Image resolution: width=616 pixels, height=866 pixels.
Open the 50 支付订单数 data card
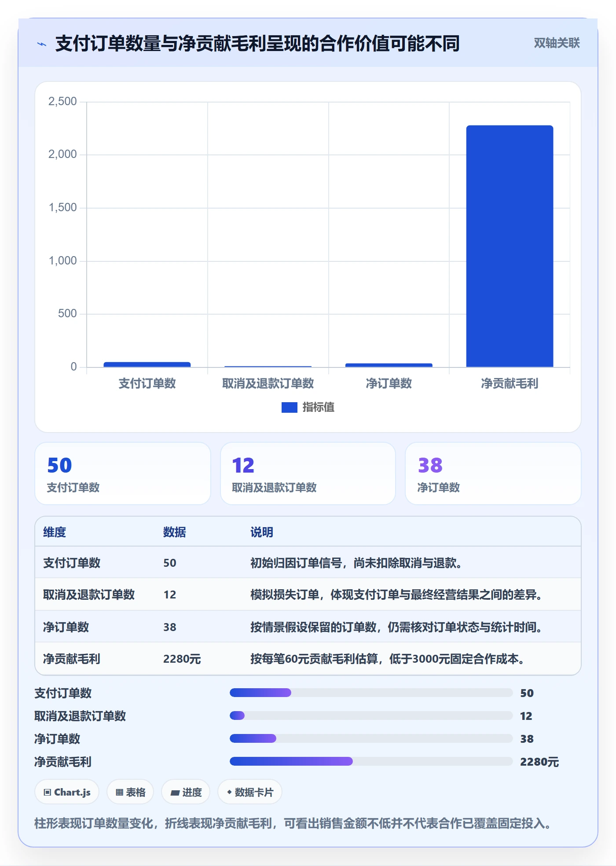pos(123,473)
